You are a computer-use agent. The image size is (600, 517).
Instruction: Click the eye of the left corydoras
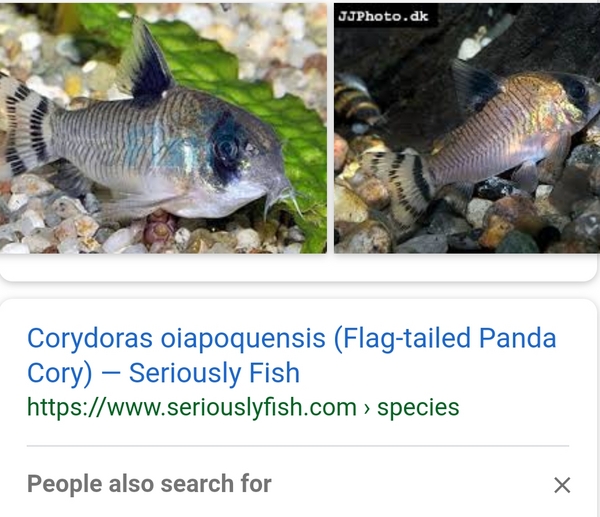226,149
